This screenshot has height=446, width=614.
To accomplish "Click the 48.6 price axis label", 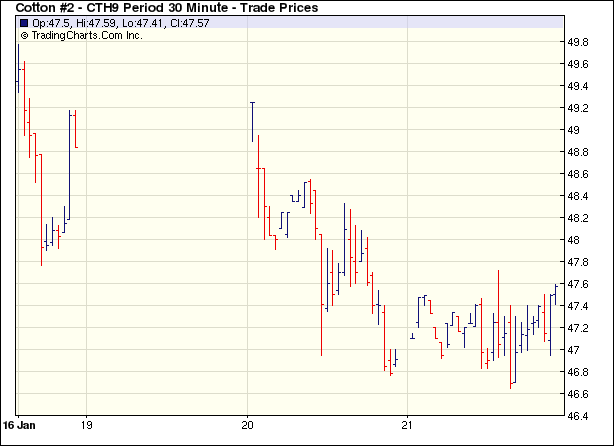I will click(578, 174).
